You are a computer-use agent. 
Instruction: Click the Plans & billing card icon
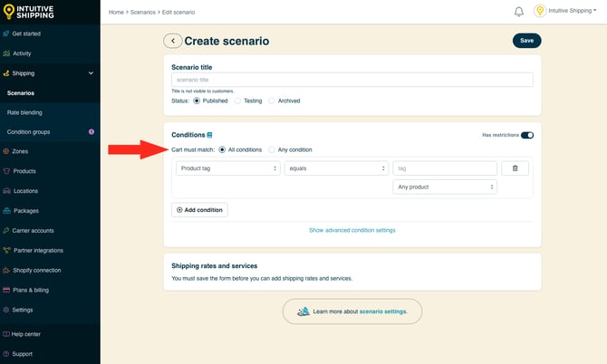click(x=6, y=290)
